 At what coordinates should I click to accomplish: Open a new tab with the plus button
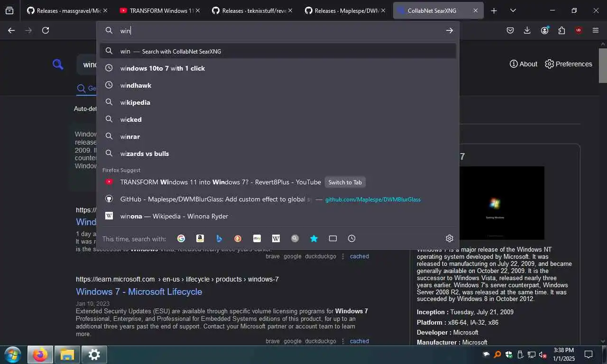(494, 10)
